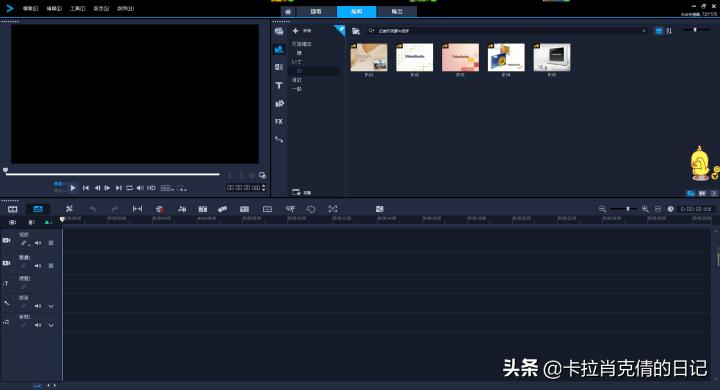
Task: Open the Transitions (AB) library icon
Action: click(279, 67)
